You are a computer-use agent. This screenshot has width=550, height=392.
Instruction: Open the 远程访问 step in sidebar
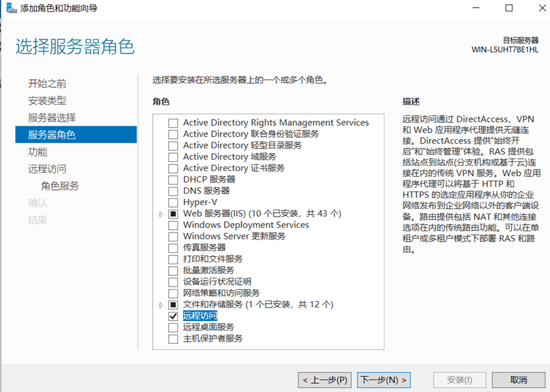tap(47, 169)
